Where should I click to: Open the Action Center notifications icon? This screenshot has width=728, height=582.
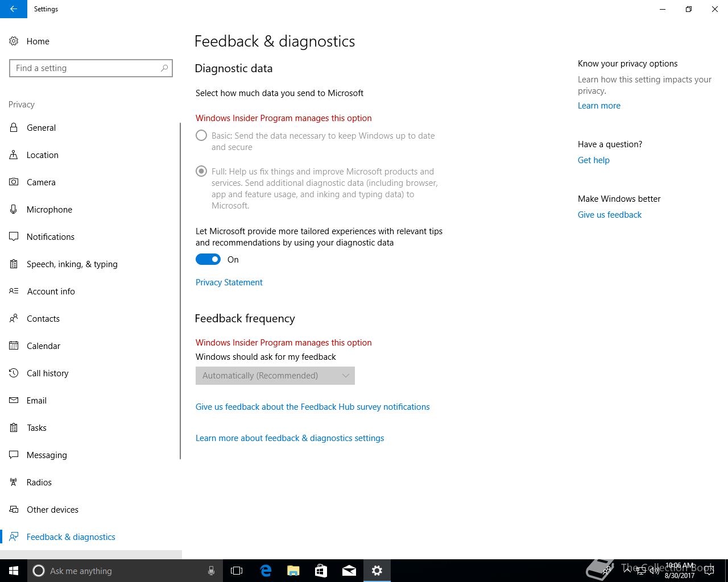[x=709, y=571]
